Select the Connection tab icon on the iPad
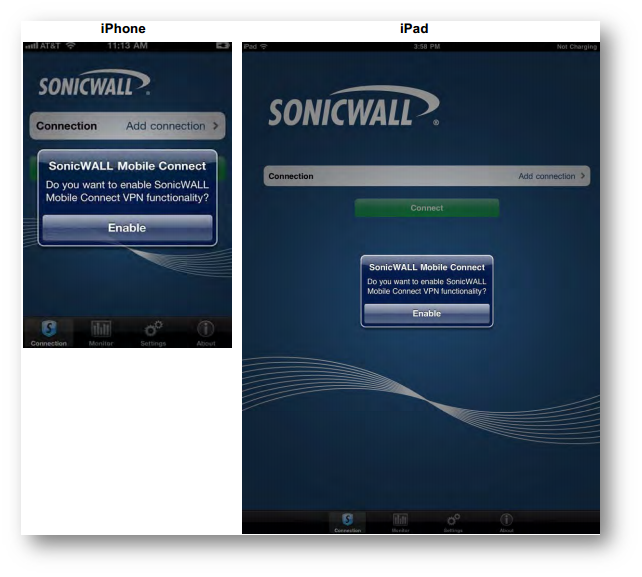The image size is (642, 577). click(x=347, y=521)
